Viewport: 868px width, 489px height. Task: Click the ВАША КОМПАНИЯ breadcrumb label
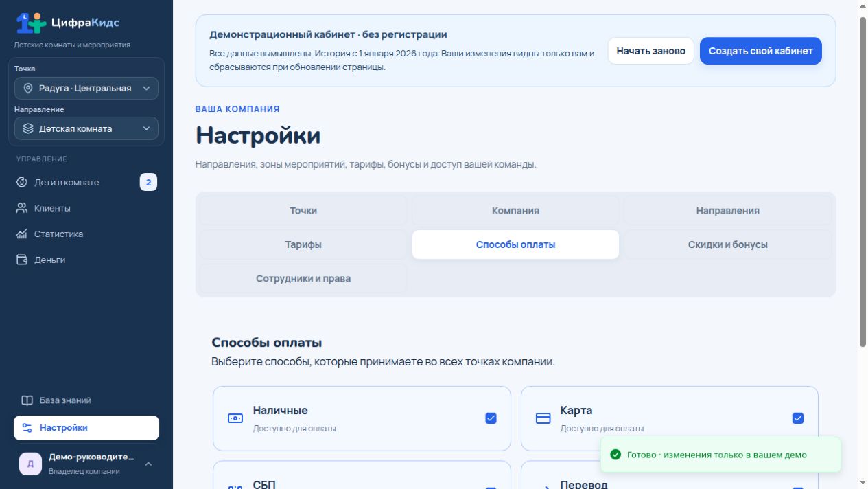point(237,109)
